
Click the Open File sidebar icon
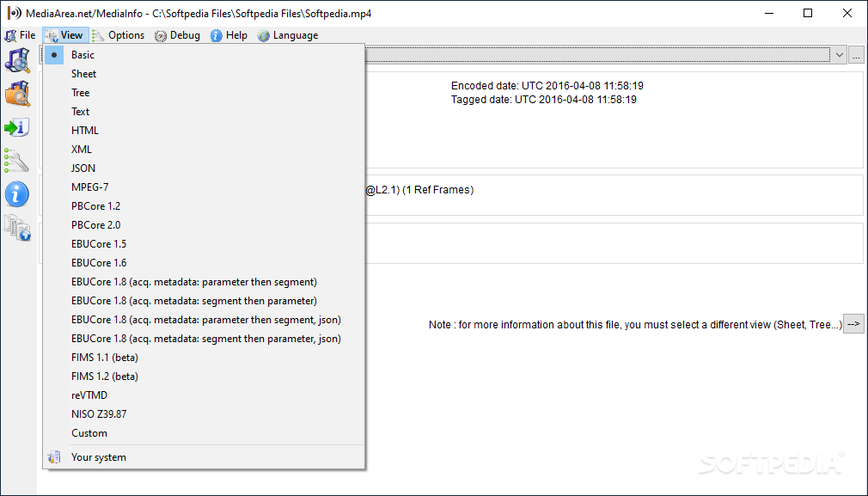coord(17,60)
